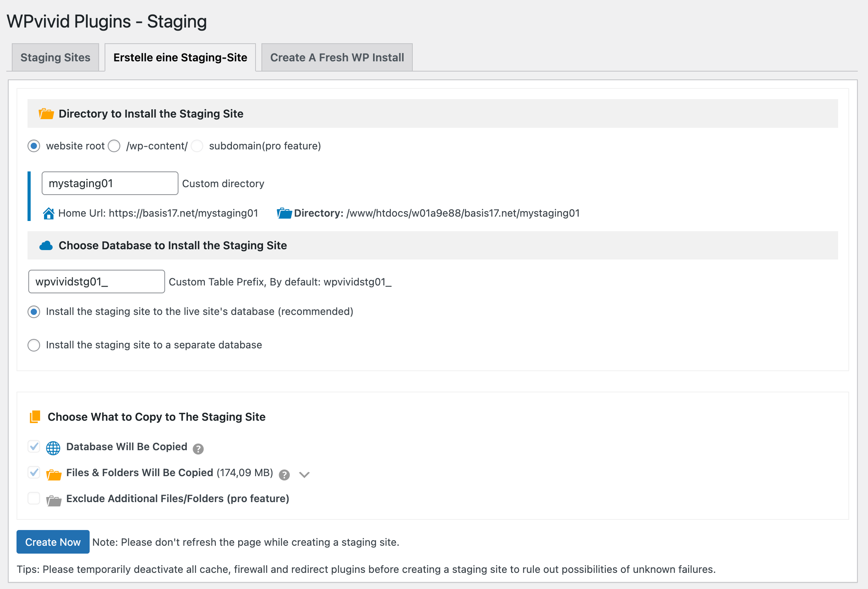868x589 pixels.
Task: Select the subdomain (pro feature) radio button
Action: pyautogui.click(x=197, y=146)
